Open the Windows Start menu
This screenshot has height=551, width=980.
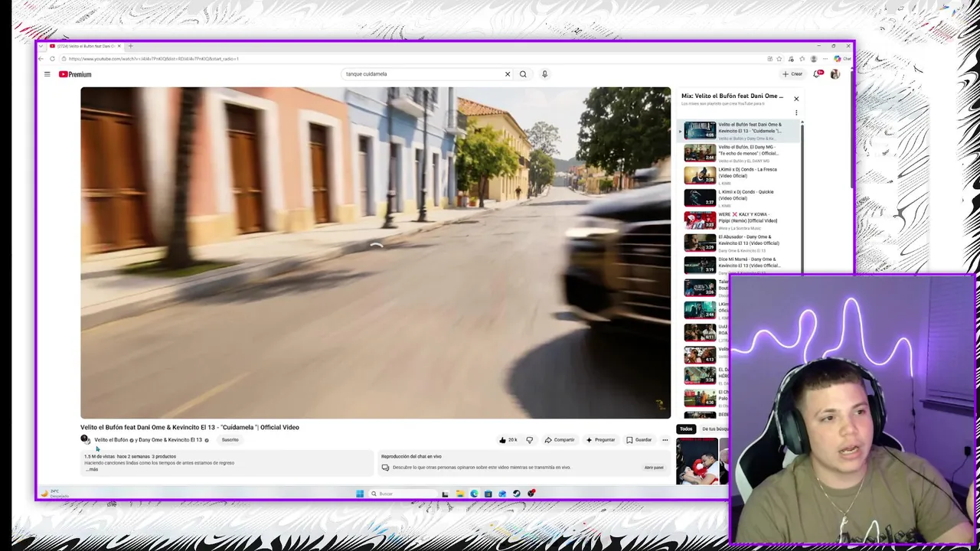coord(360,494)
